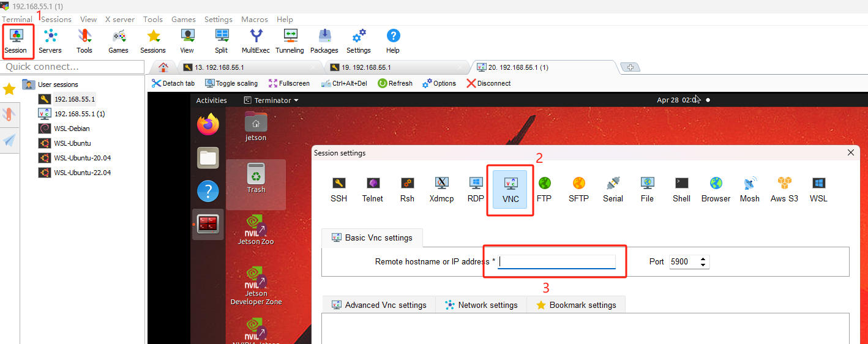Open the View toolbar icon
Viewport: 868px width, 344px height.
187,41
